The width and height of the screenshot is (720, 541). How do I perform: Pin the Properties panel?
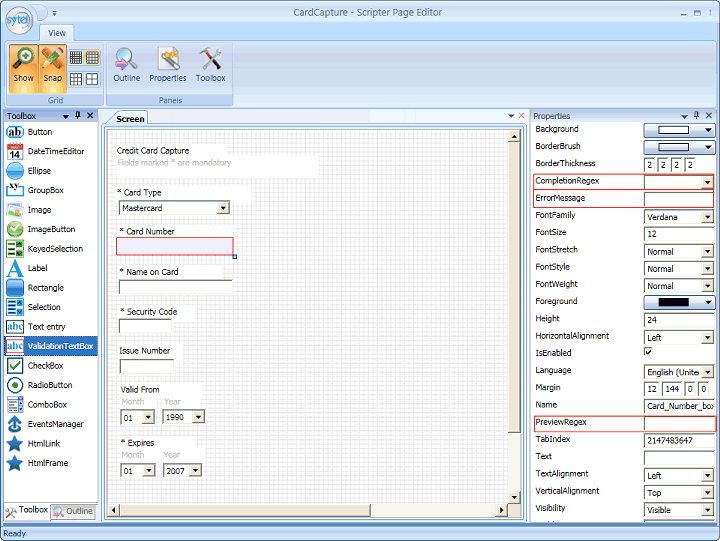[696, 115]
